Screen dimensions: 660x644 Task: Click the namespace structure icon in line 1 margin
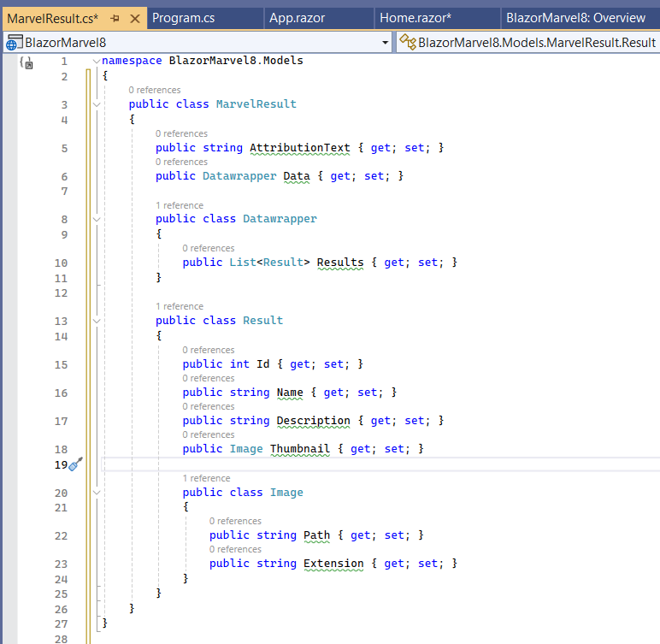click(x=26, y=62)
